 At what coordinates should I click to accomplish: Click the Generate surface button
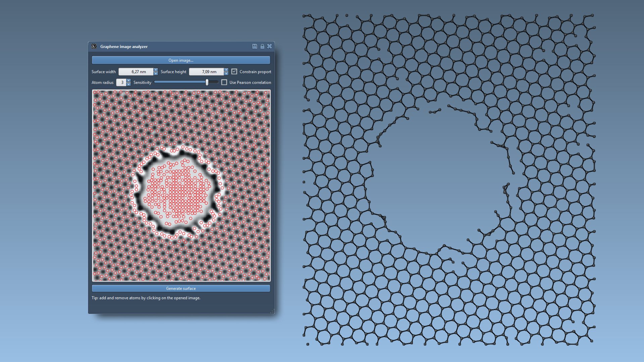pos(181,289)
